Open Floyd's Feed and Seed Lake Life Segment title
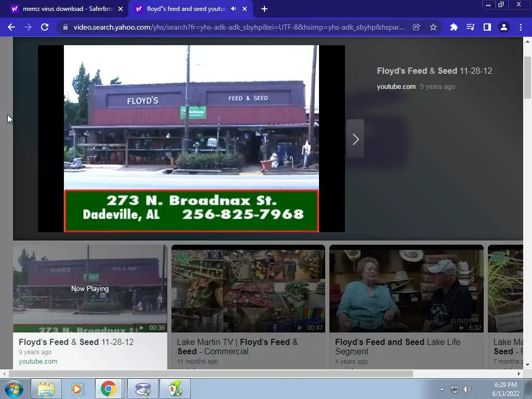Viewport: 532px width, 399px height. 397,347
